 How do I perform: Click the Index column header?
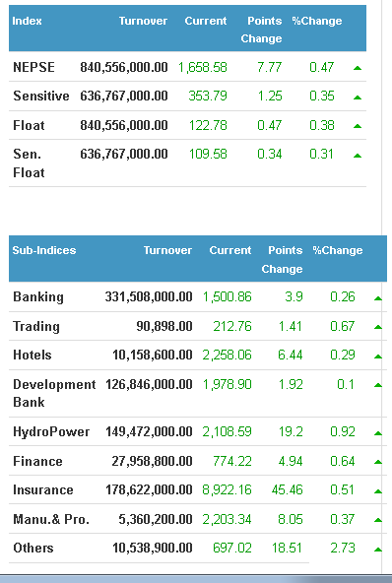tap(27, 21)
